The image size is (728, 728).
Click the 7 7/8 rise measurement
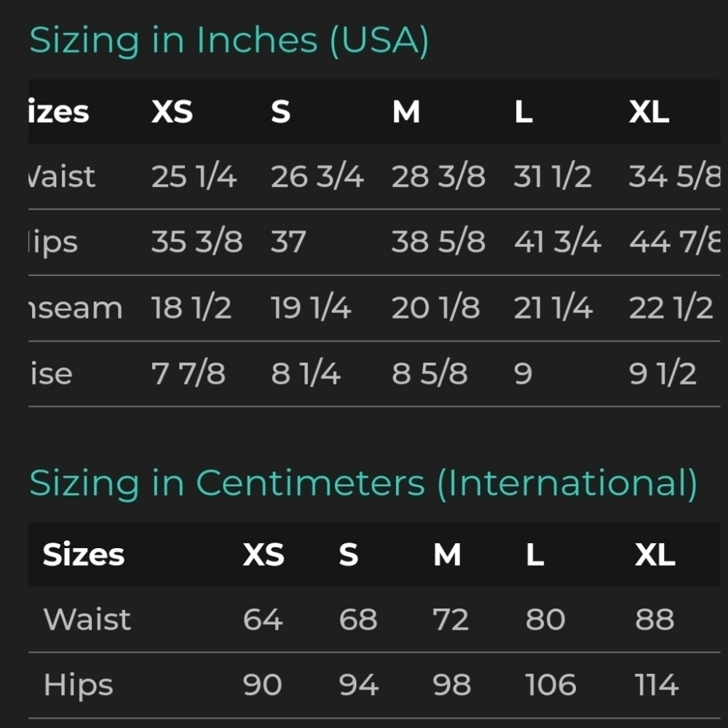click(x=188, y=373)
